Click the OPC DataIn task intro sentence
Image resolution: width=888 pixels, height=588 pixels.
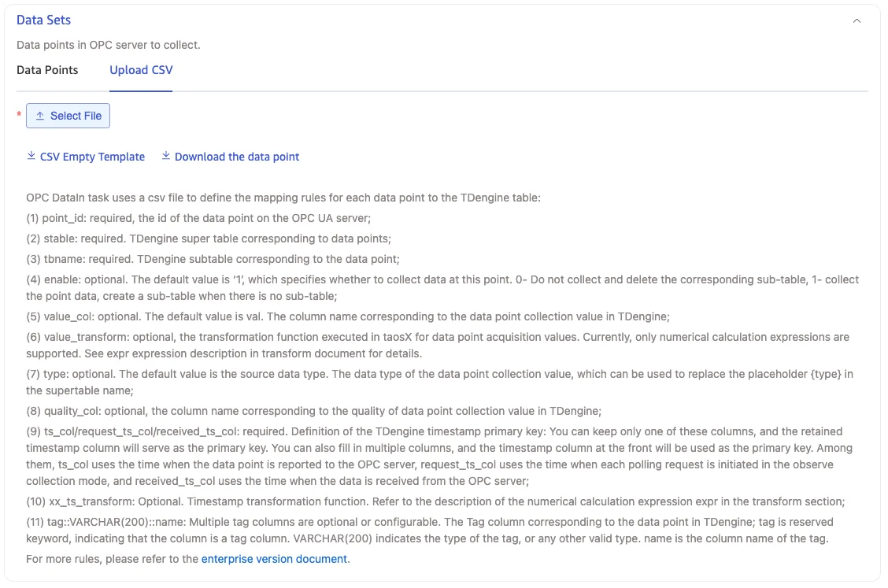283,198
